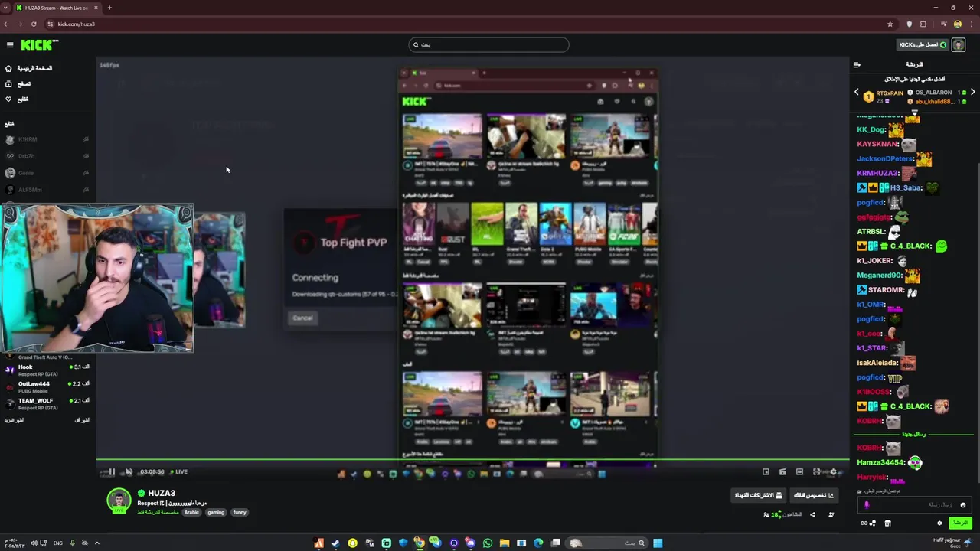Click KRMHUZA3 username in chat
The image size is (980, 551).
tap(877, 173)
